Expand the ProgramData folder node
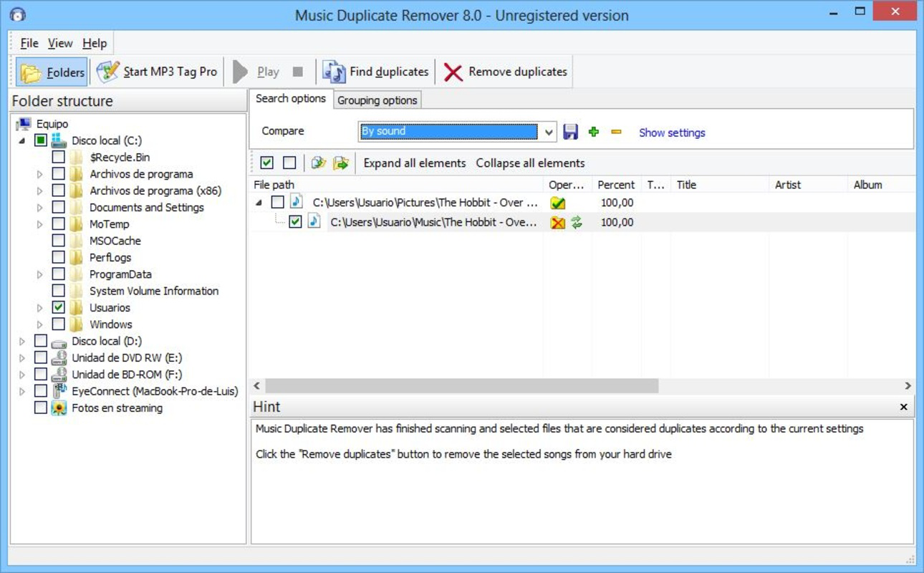Screen dimensions: 924x573 click(40, 274)
